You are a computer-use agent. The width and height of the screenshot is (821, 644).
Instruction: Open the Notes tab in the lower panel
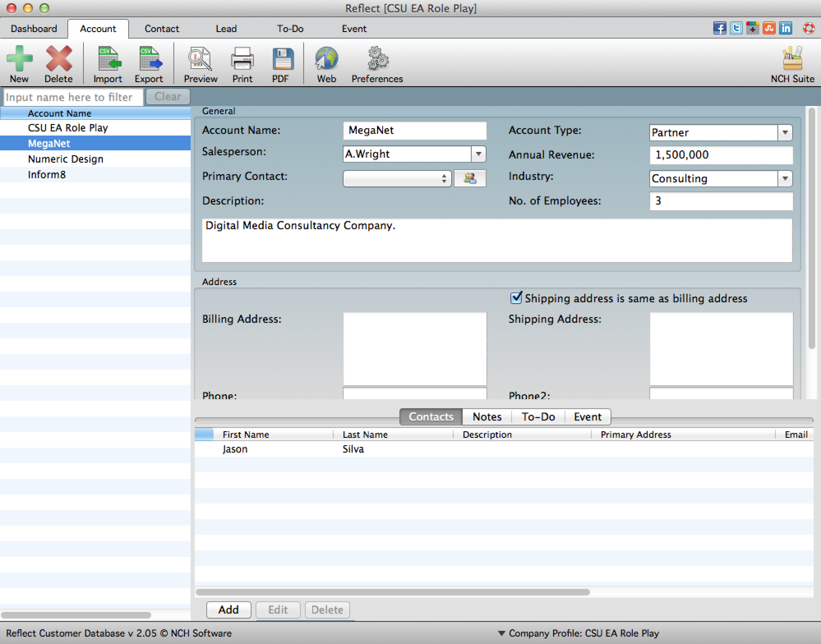pyautogui.click(x=487, y=416)
